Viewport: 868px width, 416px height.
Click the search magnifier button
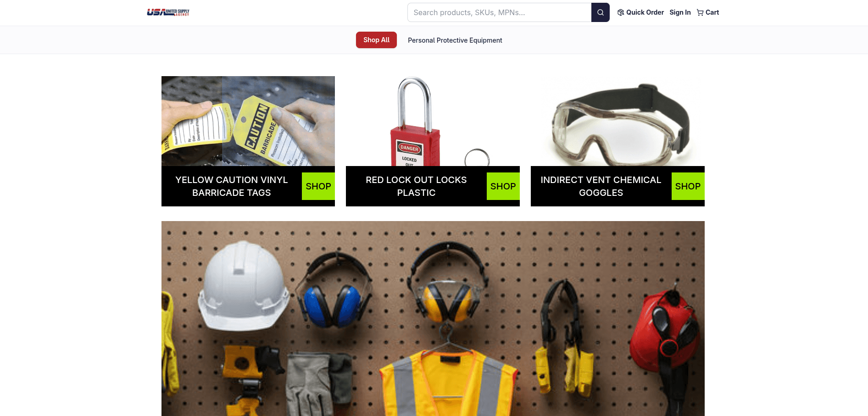[600, 12]
